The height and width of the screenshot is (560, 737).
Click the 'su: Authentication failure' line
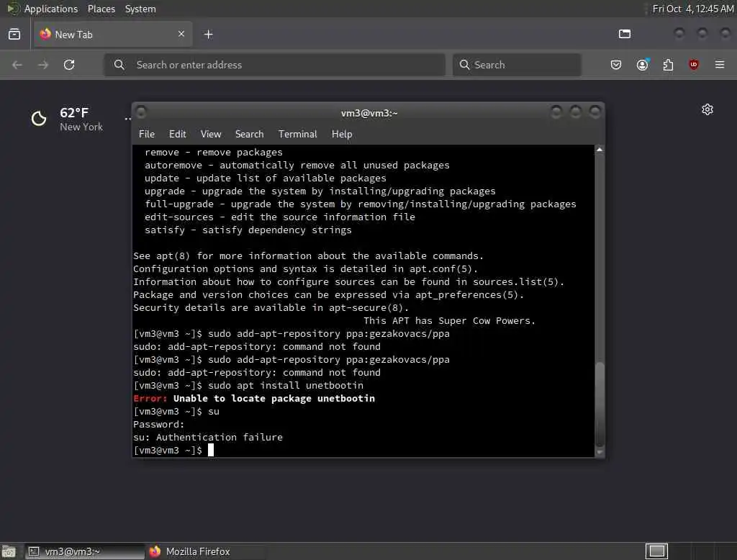pyautogui.click(x=208, y=438)
